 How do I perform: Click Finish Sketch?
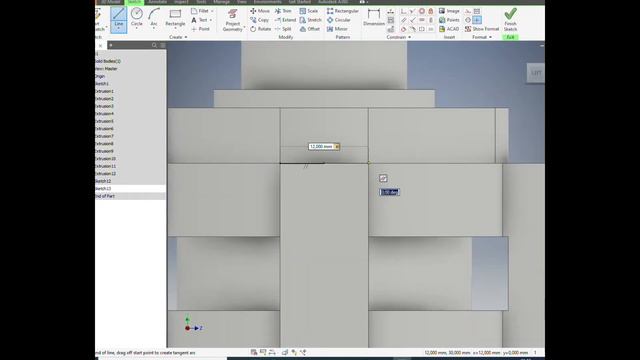click(x=510, y=20)
